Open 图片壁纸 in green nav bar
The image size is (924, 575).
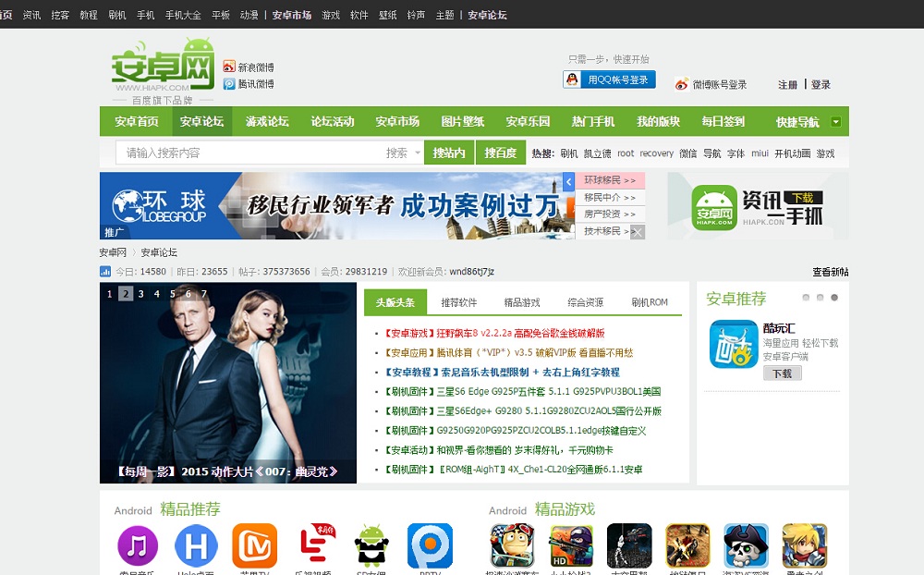click(x=463, y=121)
